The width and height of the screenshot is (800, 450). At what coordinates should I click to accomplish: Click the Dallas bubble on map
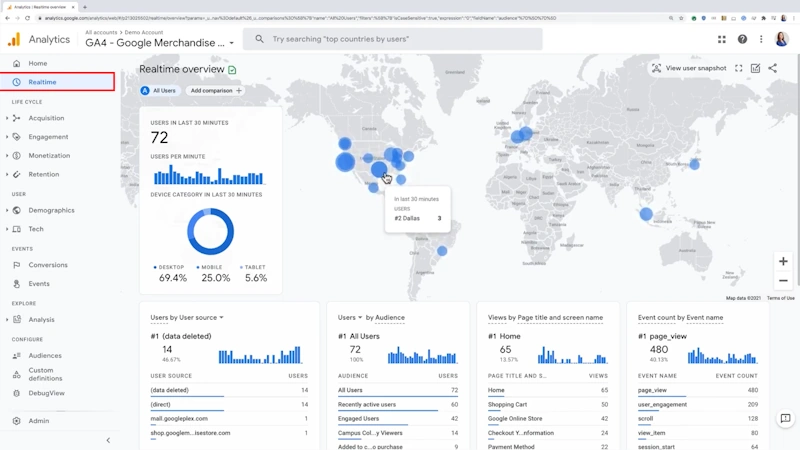379,169
